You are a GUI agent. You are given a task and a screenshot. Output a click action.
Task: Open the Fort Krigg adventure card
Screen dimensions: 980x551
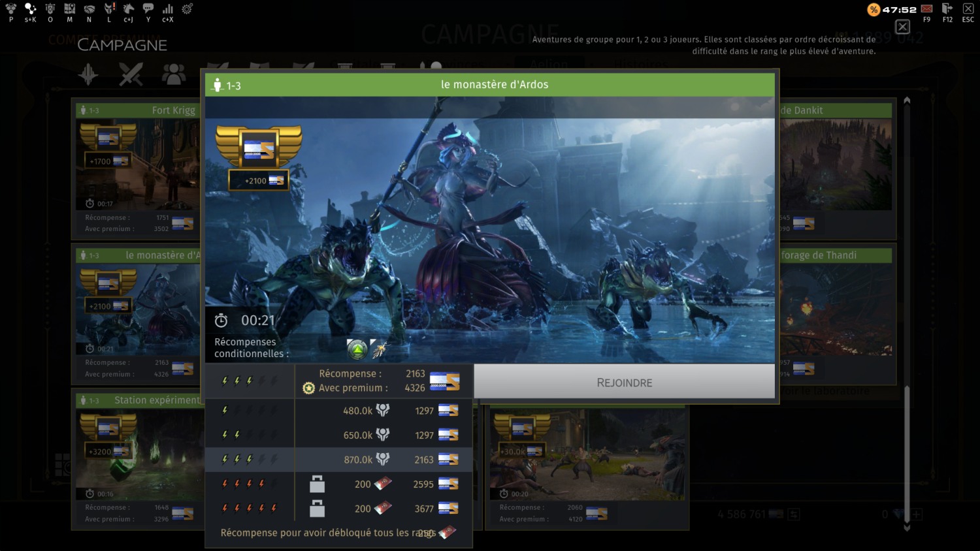click(x=139, y=169)
